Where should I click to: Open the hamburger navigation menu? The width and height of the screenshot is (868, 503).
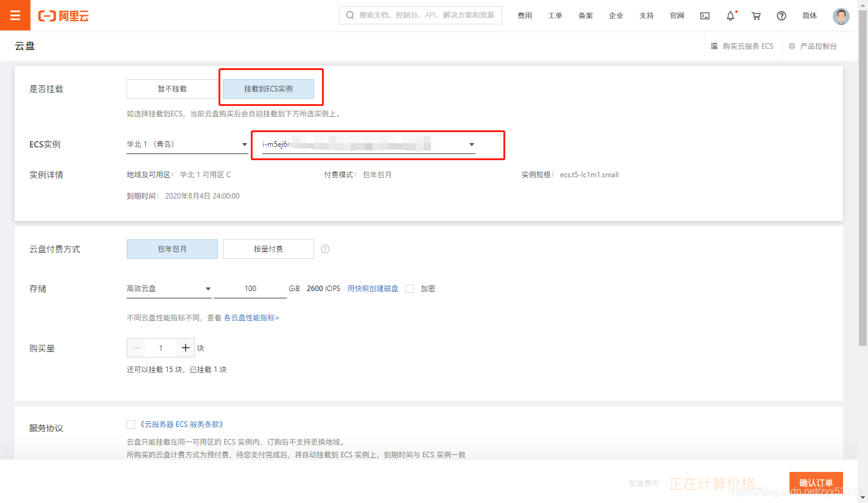pos(15,15)
